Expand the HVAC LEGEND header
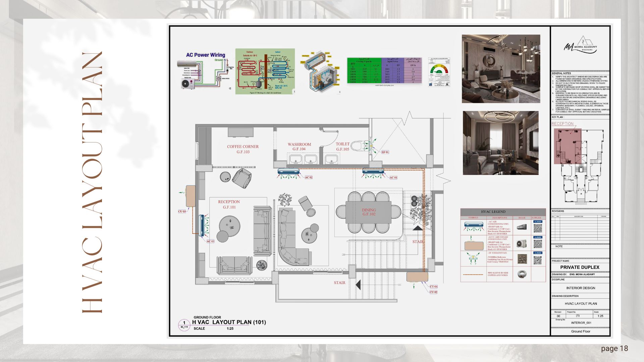The image size is (644, 362). click(493, 212)
